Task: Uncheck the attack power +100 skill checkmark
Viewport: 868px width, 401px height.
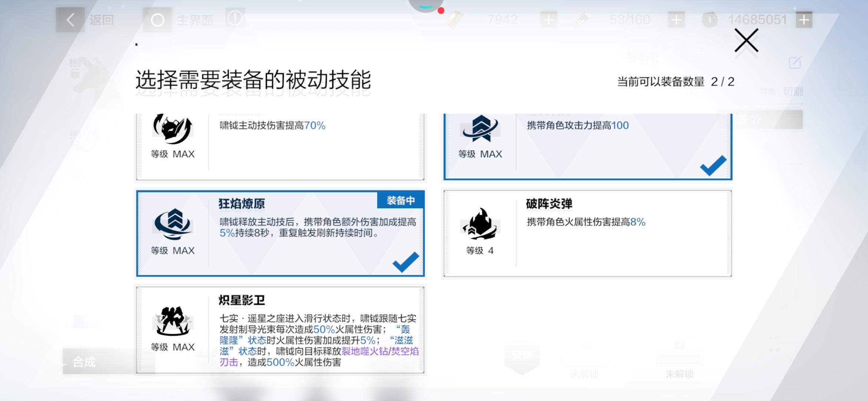Action: pyautogui.click(x=713, y=165)
